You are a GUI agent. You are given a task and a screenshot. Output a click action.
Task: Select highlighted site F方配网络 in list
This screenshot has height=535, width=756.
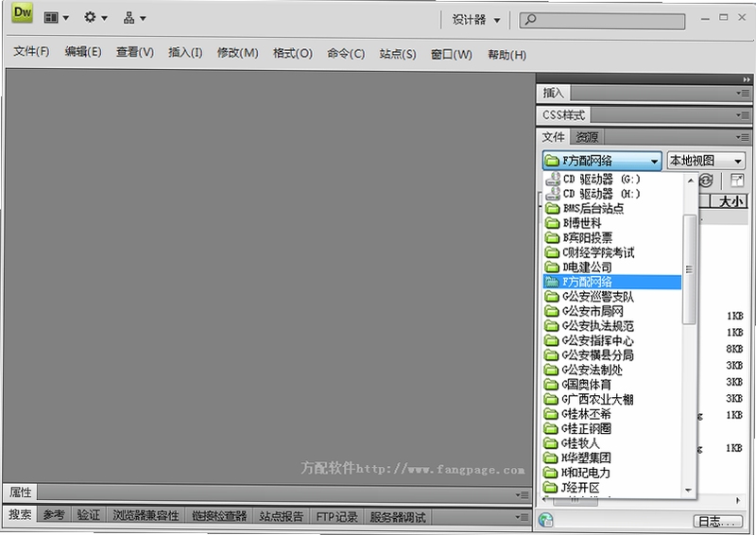[x=612, y=282]
